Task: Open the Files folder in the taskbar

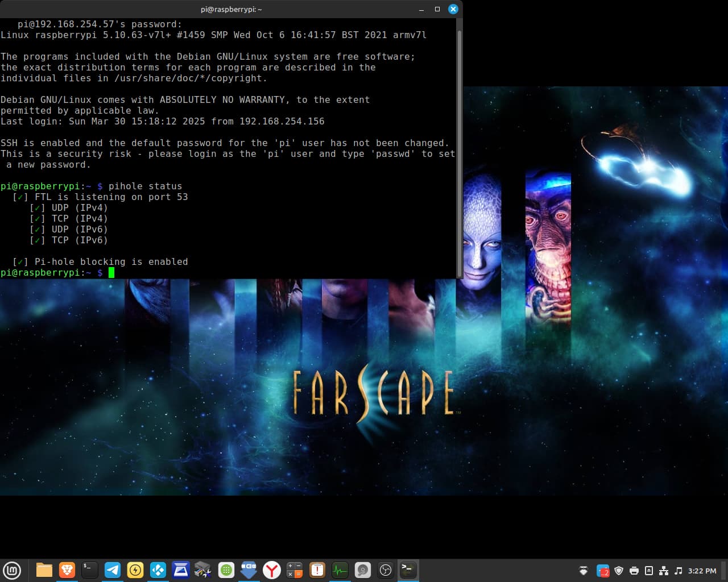Action: tap(44, 570)
